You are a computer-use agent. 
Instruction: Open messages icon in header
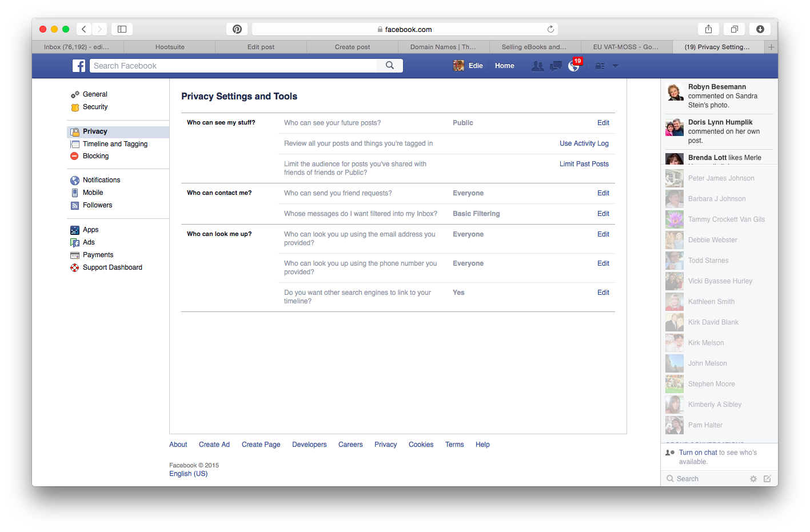pos(556,66)
